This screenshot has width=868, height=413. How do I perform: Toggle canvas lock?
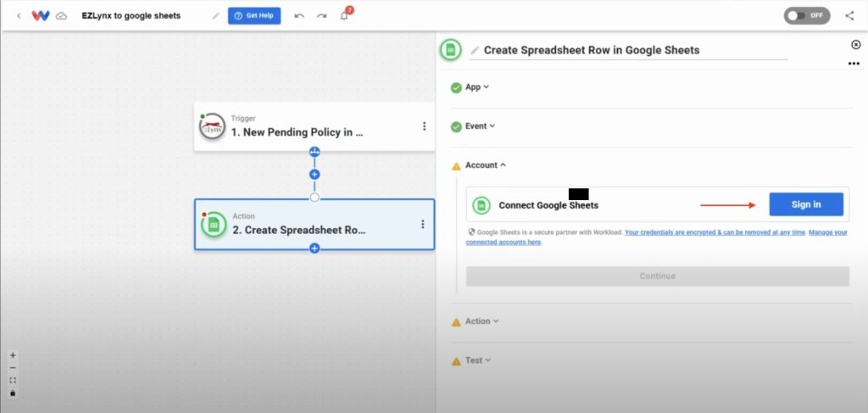(x=13, y=393)
